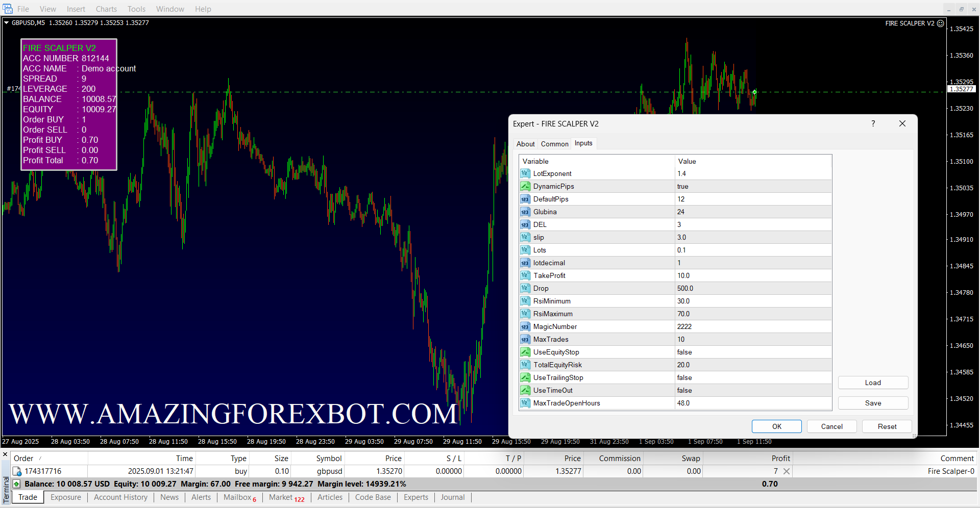Click the icon beside RsiMinimum variable
This screenshot has height=508, width=980.
pos(525,301)
